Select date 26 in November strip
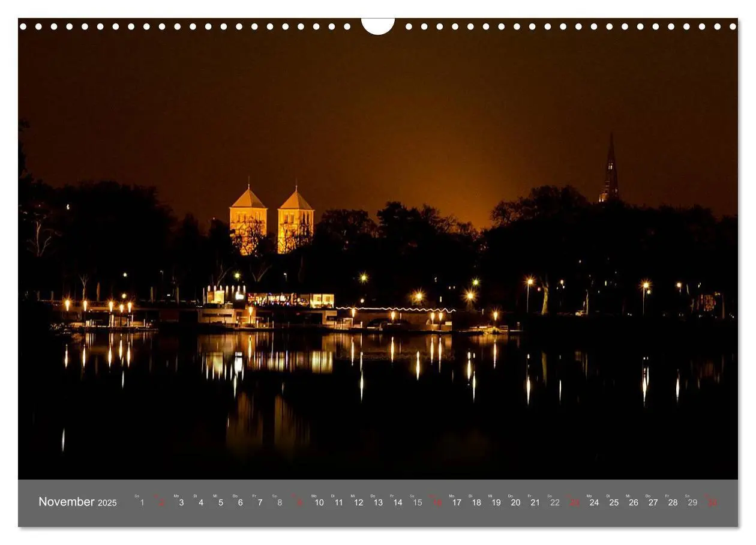 (634, 502)
